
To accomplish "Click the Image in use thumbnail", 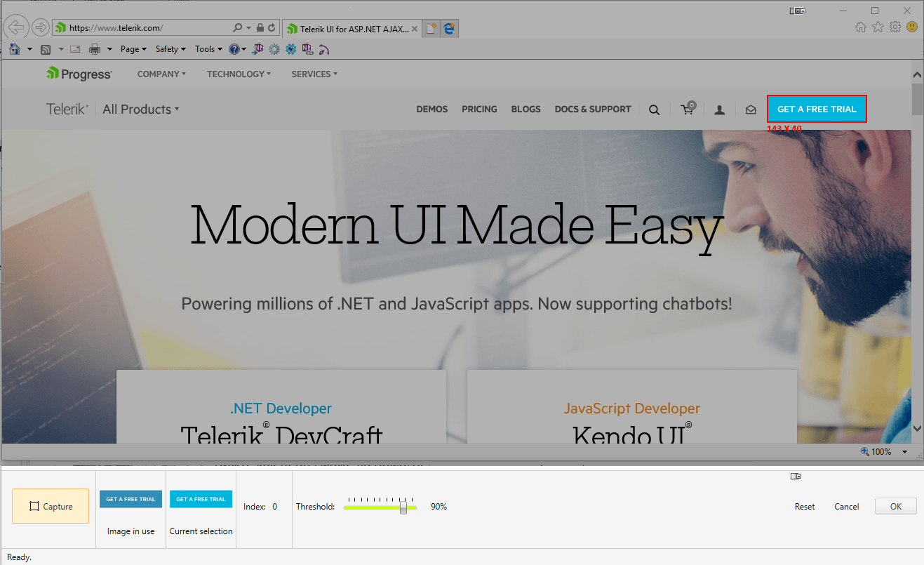I will click(131, 499).
